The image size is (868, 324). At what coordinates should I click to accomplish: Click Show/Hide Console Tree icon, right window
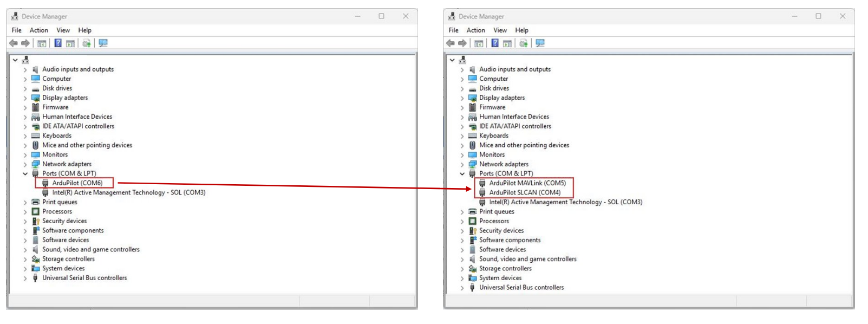479,43
